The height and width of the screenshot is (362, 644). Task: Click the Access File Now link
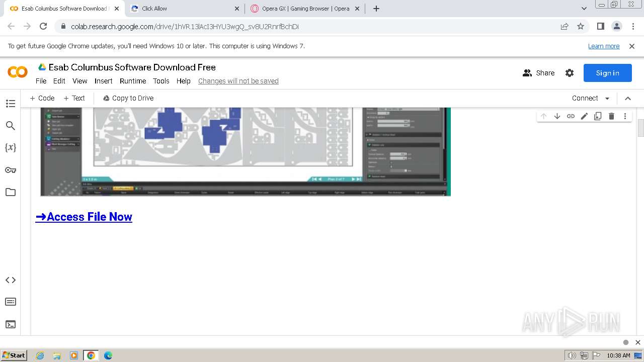tap(84, 217)
